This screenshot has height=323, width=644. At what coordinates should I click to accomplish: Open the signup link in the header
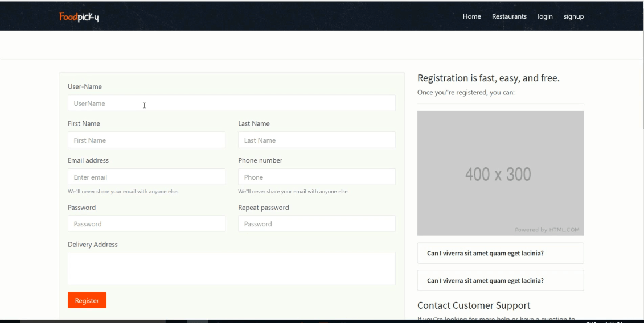(x=573, y=16)
